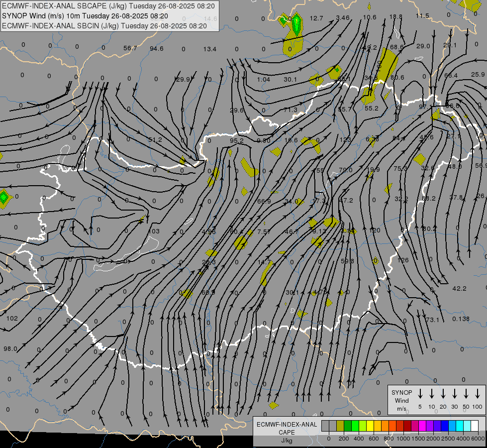Click the value '95.2' on the map
This screenshot has width=487, height=448.
[x=237, y=140]
